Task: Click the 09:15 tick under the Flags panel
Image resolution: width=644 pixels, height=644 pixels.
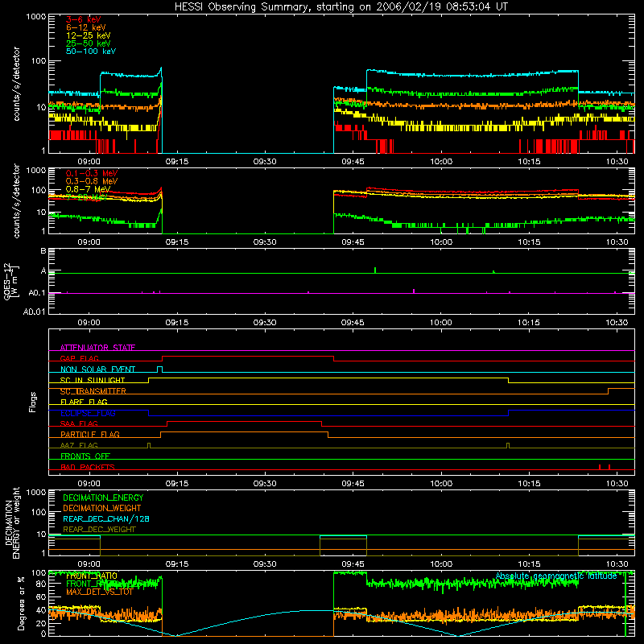Action: coord(177,484)
